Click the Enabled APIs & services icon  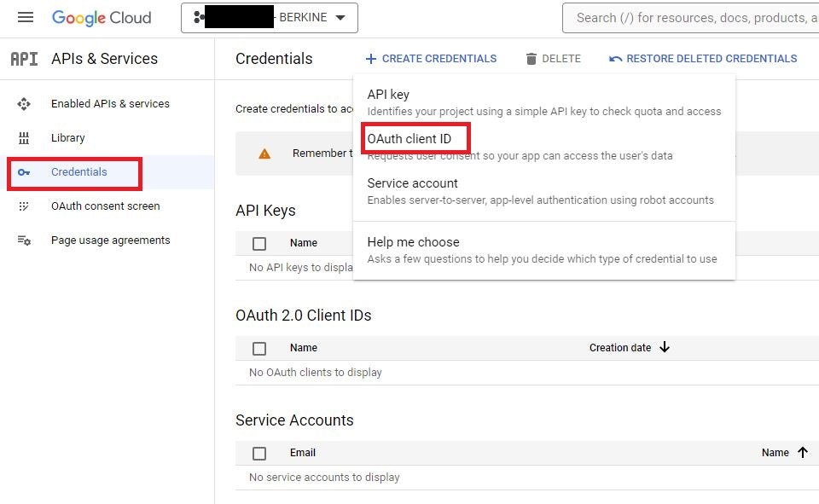click(x=24, y=104)
